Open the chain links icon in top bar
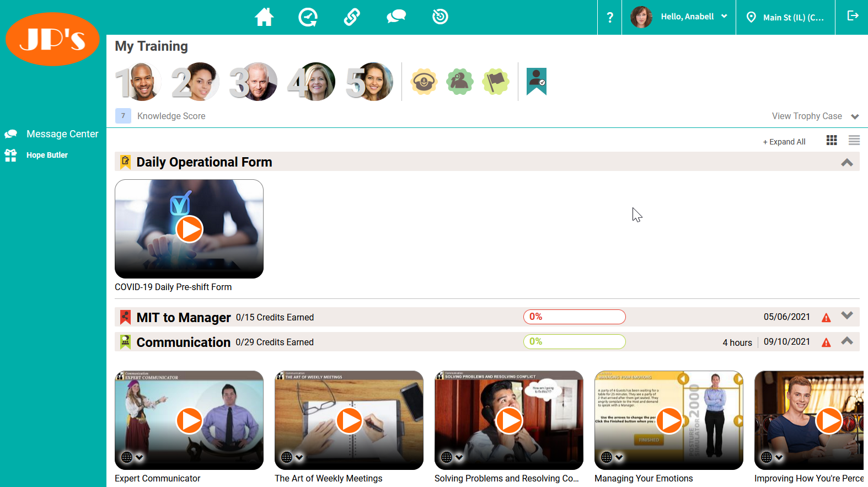The image size is (868, 487). pyautogui.click(x=352, y=17)
